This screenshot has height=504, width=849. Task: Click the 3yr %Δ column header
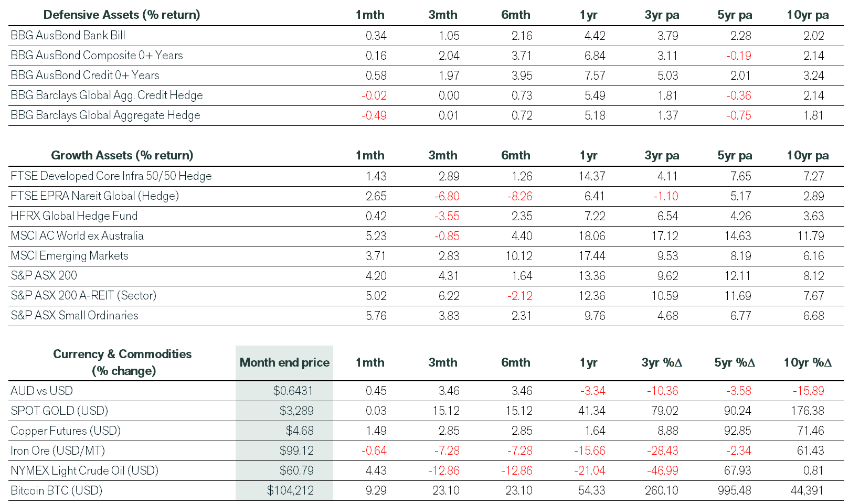point(662,362)
